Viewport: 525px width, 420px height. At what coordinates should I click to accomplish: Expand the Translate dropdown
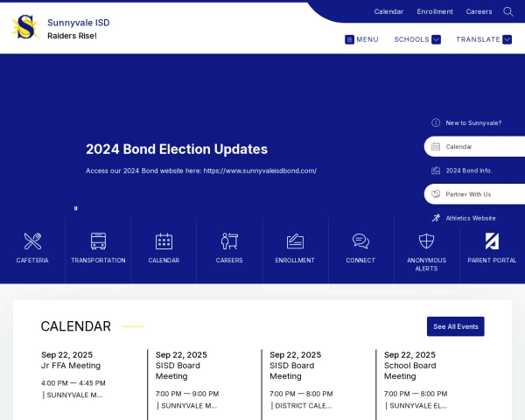(x=483, y=39)
